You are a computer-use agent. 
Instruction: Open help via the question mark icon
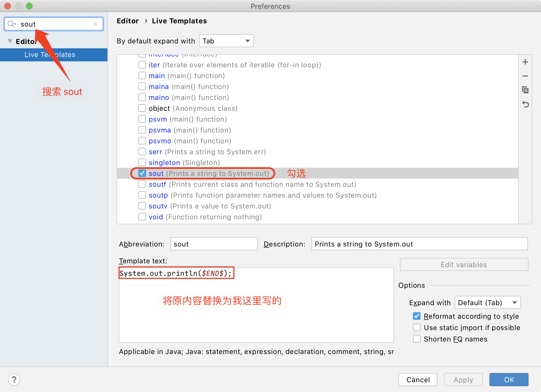click(14, 379)
